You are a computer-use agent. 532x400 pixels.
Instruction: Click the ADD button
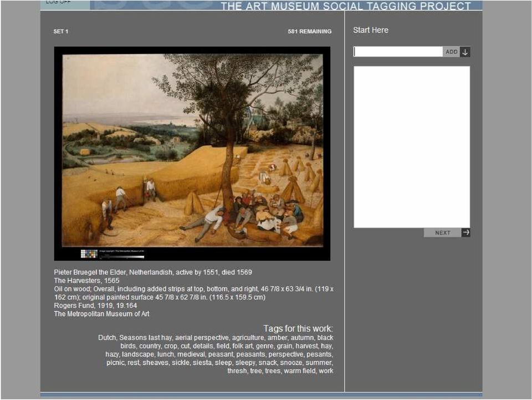point(451,52)
